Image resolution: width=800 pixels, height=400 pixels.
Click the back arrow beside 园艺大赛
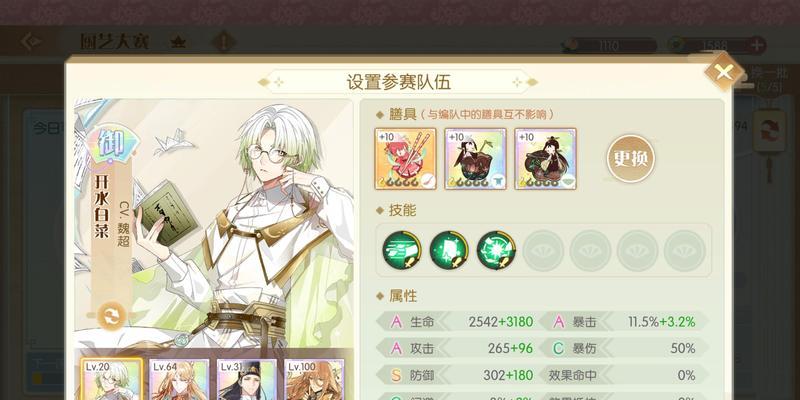click(32, 42)
